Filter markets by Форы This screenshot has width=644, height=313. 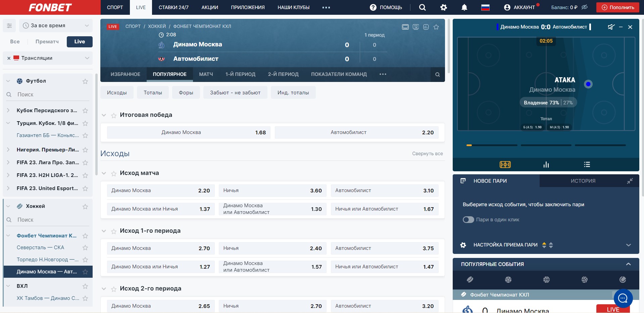coord(186,93)
